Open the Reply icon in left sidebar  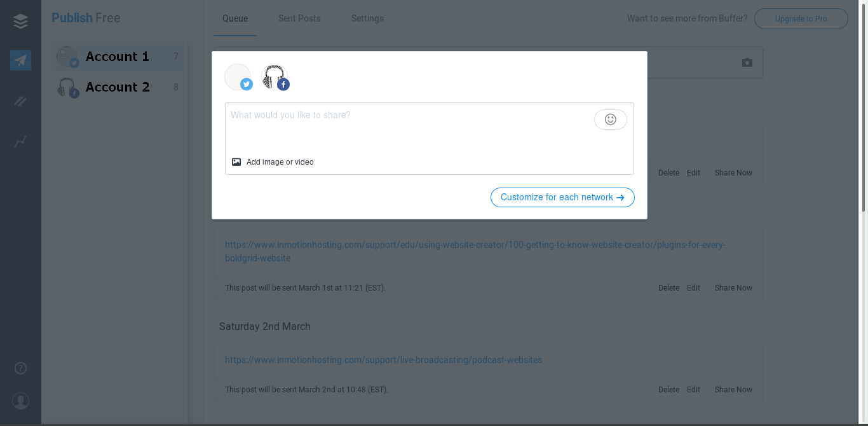click(x=20, y=101)
